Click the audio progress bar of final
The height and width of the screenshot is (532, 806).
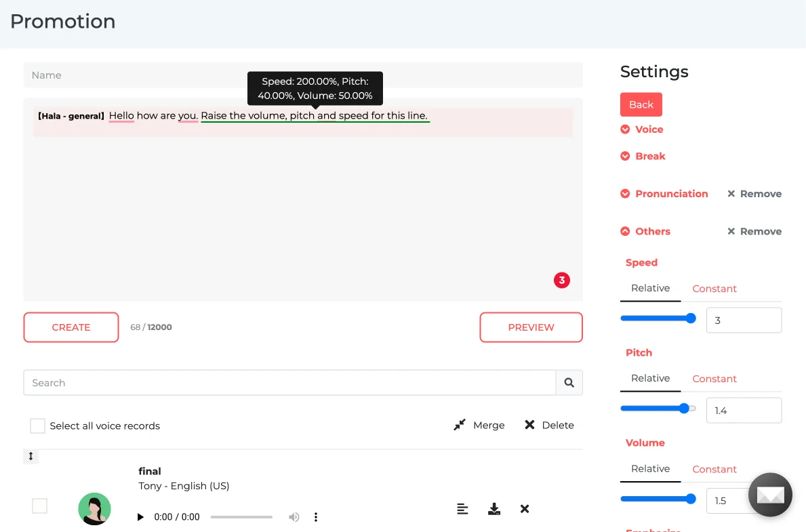(241, 517)
